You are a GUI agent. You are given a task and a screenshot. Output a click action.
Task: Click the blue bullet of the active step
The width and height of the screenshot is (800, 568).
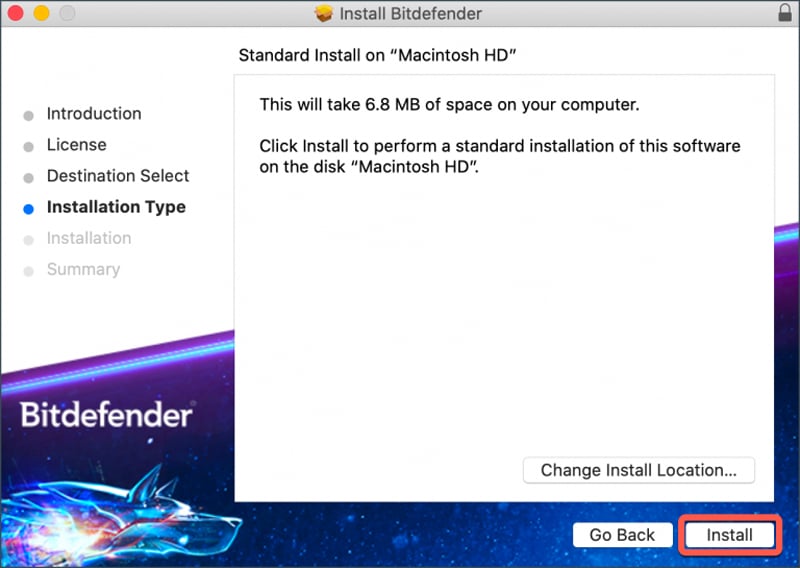[28, 208]
